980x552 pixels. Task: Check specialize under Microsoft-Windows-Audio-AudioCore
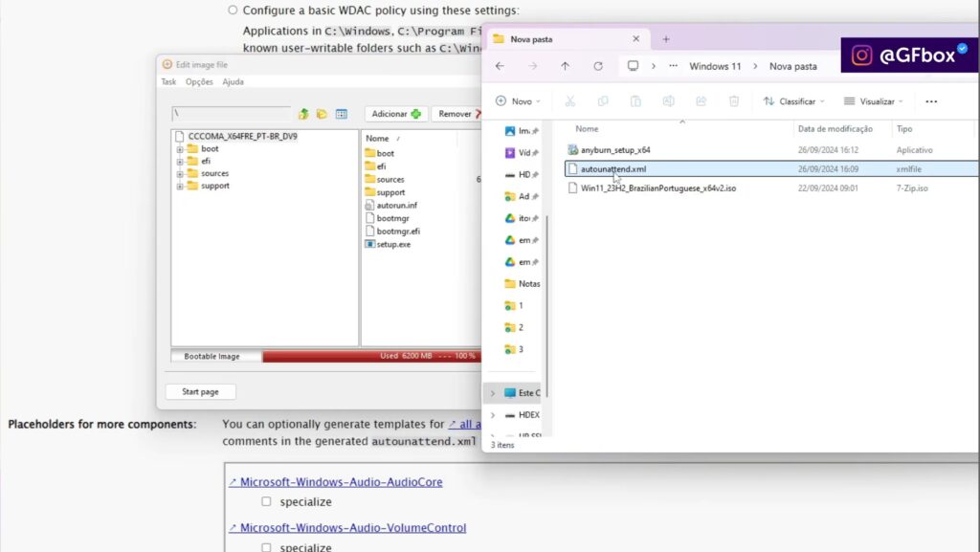tap(266, 501)
